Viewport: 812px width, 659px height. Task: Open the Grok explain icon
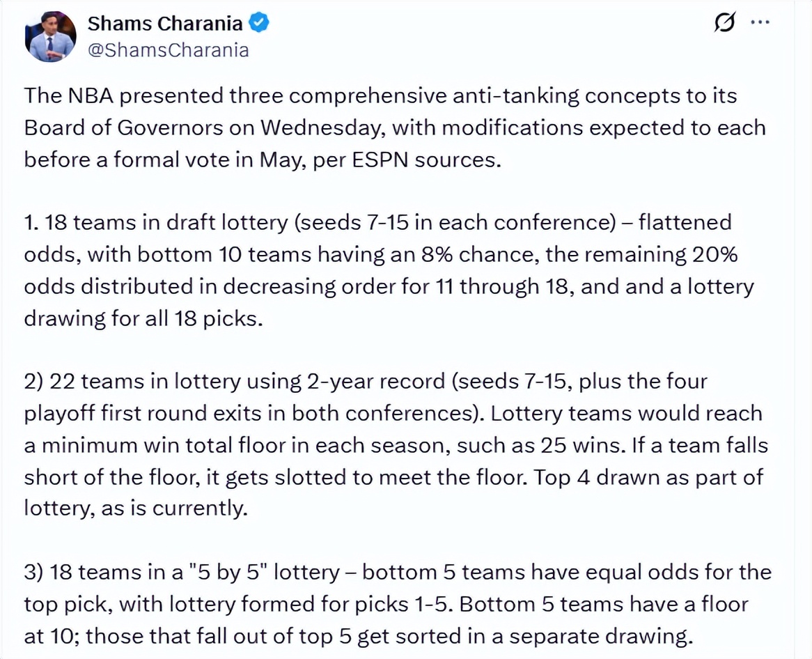click(x=724, y=24)
